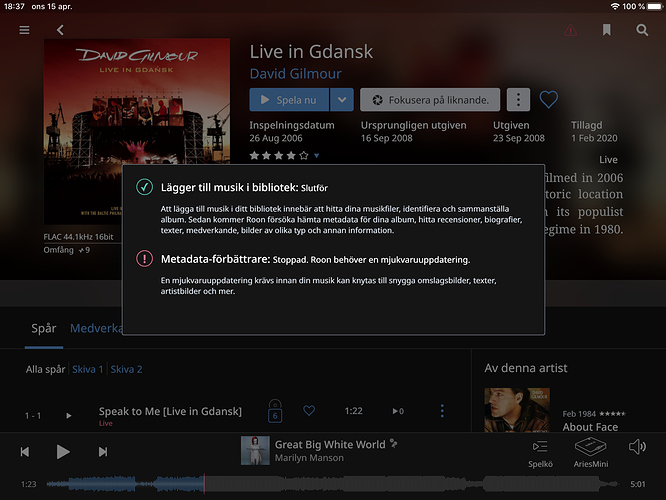
Task: Click the FLAC 44.1kHz 16bit format label
Action: [x=78, y=237]
